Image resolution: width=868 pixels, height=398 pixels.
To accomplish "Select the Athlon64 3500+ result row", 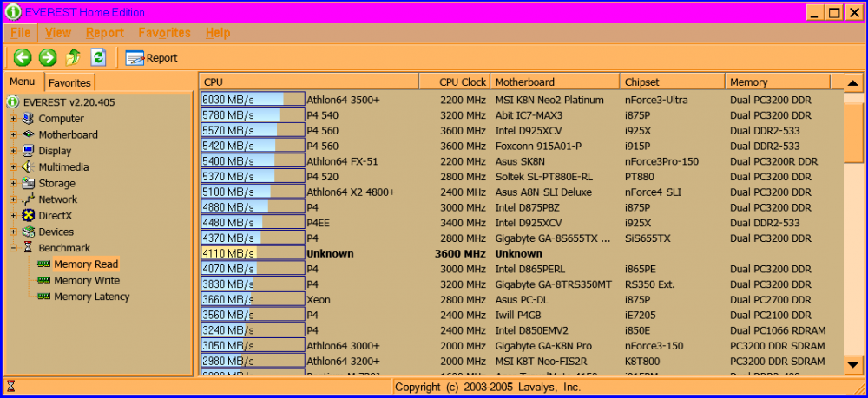I will pyautogui.click(x=343, y=100).
